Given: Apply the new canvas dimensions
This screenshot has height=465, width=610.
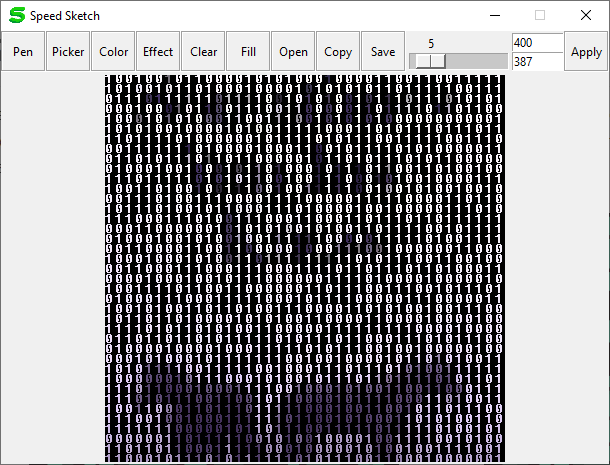Looking at the screenshot, I should click(585, 52).
